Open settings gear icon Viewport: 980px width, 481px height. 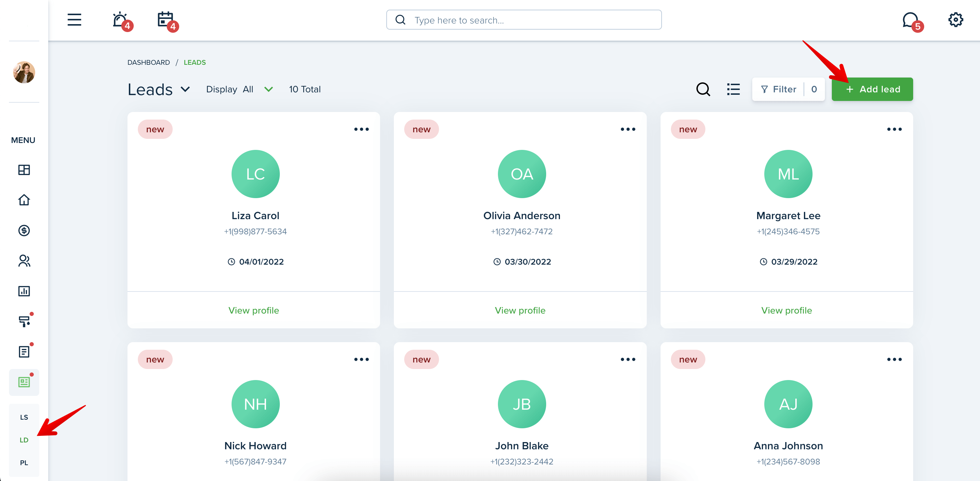coord(955,19)
